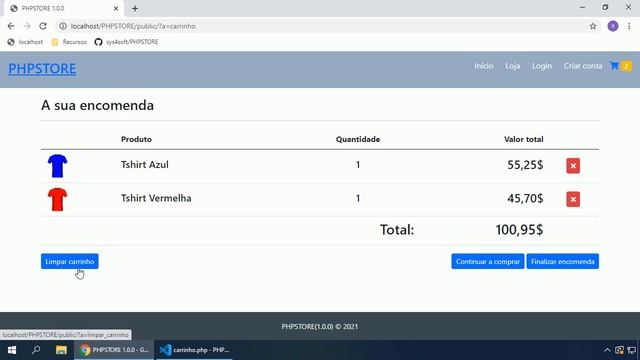
Task: Open the Chrome profile avatar
Action: pyautogui.click(x=613, y=26)
